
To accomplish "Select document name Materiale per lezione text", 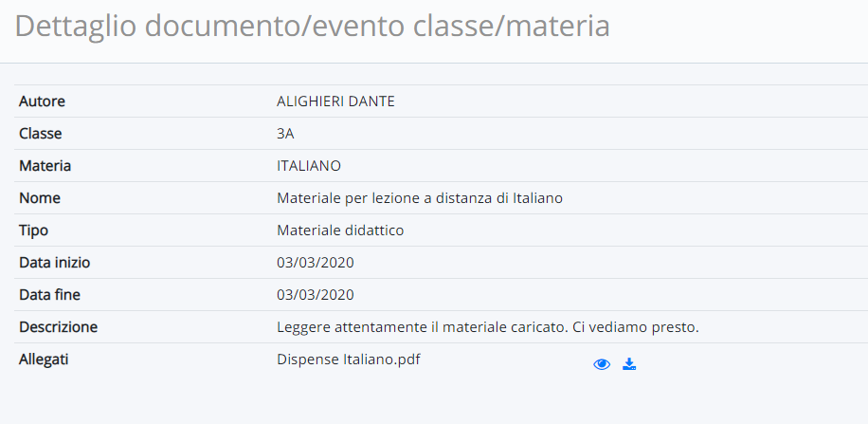I will 420,198.
